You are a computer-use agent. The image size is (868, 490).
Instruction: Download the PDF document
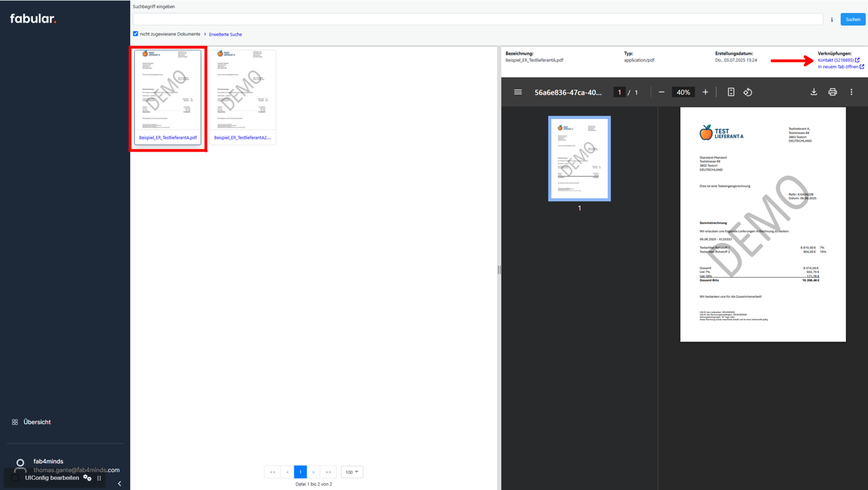tap(813, 91)
